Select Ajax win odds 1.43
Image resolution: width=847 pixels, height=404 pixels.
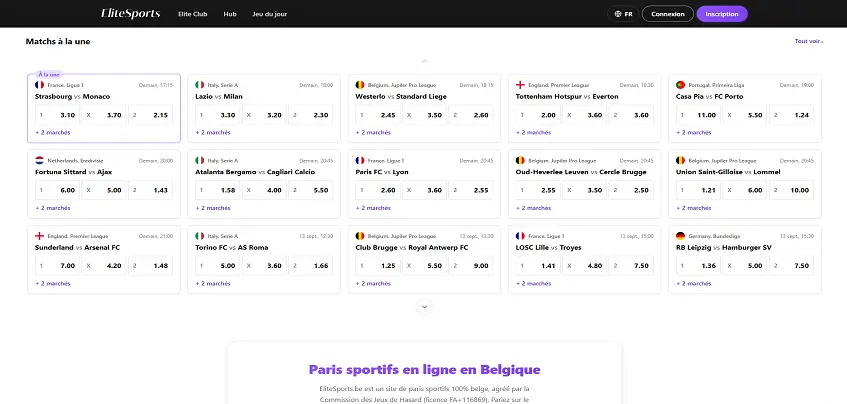tap(151, 190)
